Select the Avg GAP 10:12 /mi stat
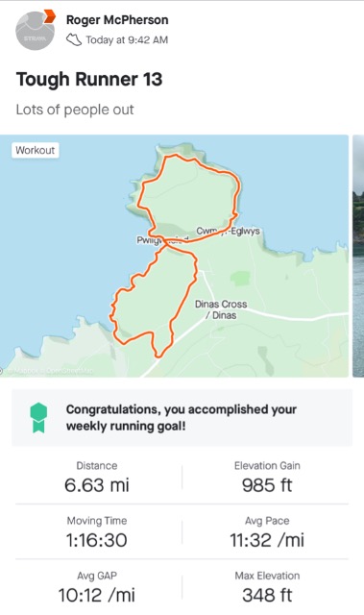The width and height of the screenshot is (364, 615). click(97, 587)
